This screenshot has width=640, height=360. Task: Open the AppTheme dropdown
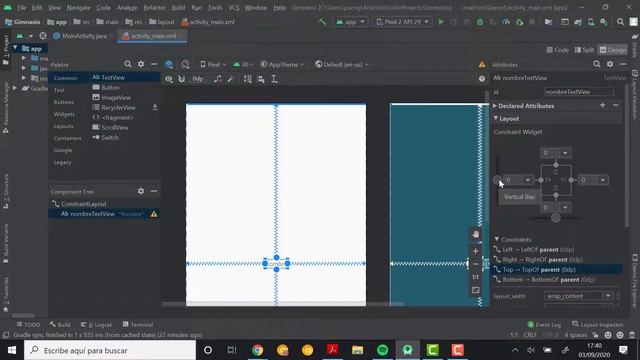282,64
